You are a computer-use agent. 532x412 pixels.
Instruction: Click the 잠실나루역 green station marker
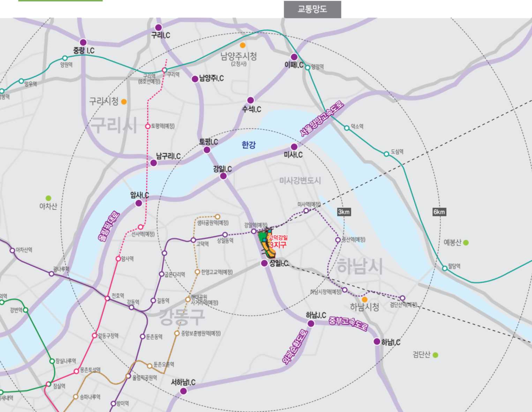[x=52, y=361]
